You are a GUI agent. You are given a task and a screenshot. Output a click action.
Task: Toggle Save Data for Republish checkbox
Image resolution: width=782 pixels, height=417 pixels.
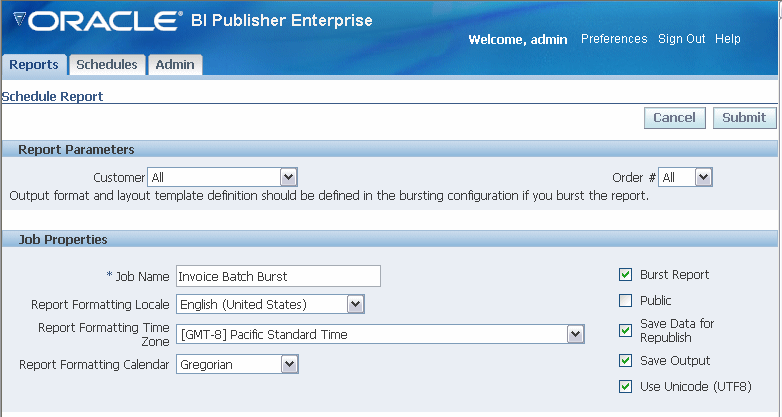[x=625, y=330]
